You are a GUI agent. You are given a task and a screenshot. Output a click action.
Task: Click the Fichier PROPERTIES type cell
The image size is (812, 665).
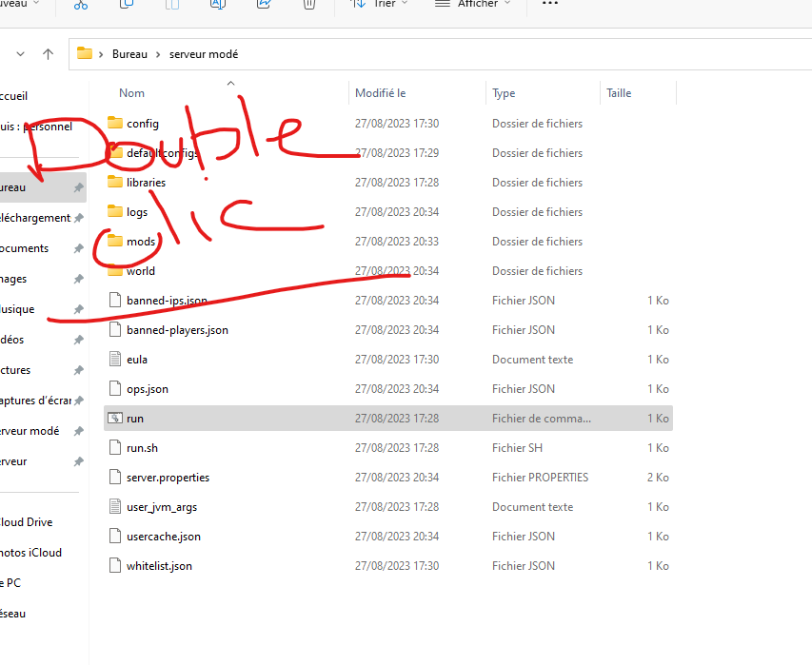pos(540,478)
